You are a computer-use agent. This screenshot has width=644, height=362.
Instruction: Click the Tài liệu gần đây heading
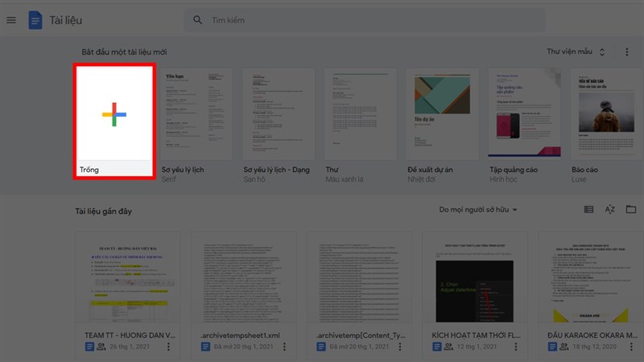click(x=104, y=212)
